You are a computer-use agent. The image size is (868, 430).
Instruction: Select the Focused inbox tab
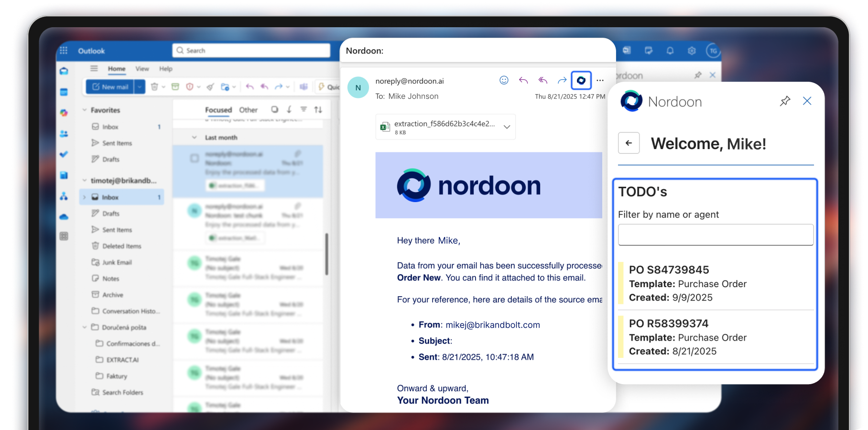point(218,110)
